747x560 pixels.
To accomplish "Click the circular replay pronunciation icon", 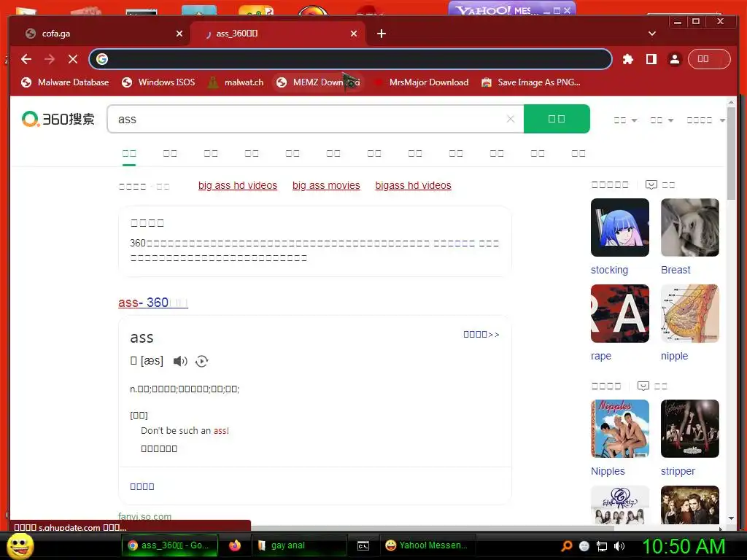I will pos(202,361).
